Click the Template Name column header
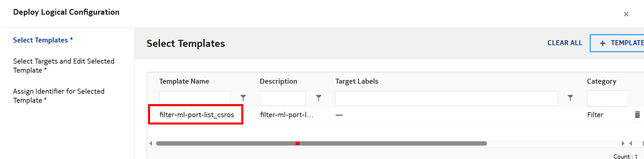The width and height of the screenshot is (644, 159). pyautogui.click(x=184, y=81)
